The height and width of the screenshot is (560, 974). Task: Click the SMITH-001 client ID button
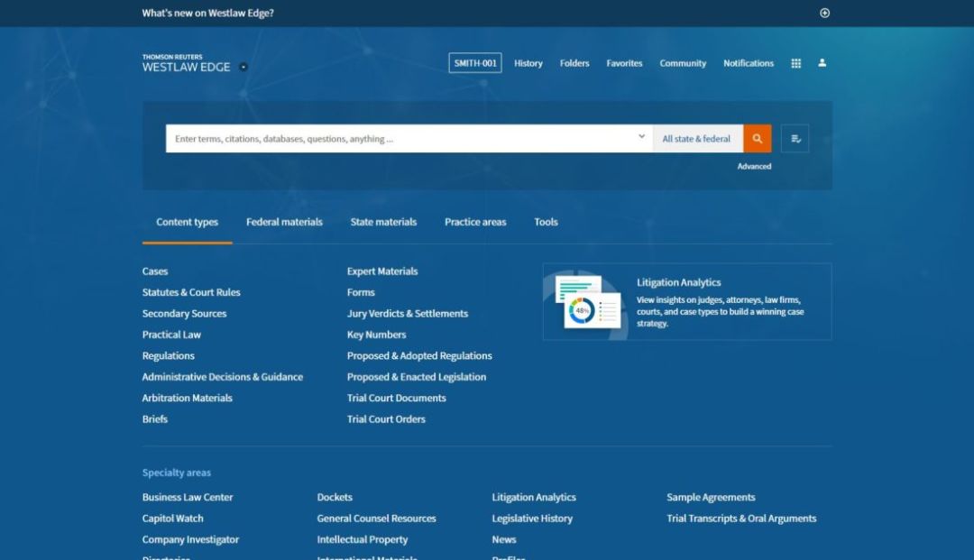pos(475,63)
